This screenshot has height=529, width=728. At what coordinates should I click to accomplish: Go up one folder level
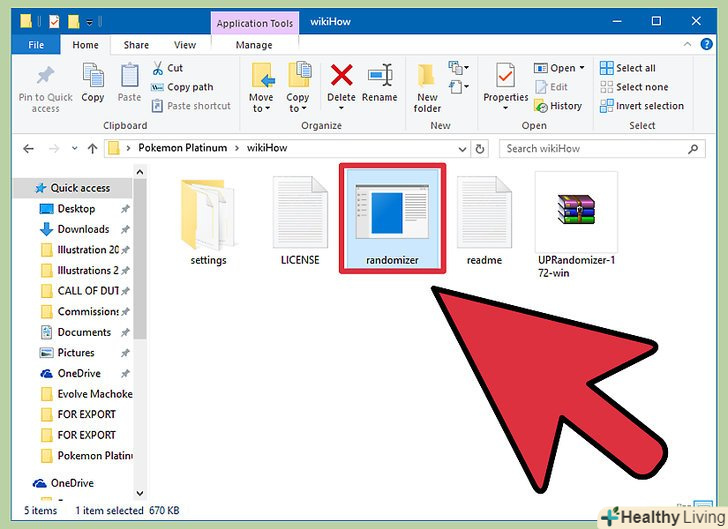coord(92,149)
